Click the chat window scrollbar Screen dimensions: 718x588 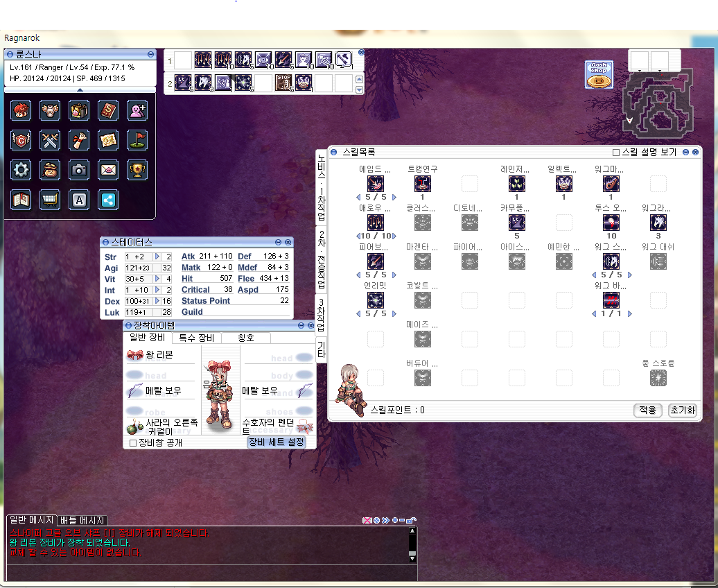(x=412, y=544)
